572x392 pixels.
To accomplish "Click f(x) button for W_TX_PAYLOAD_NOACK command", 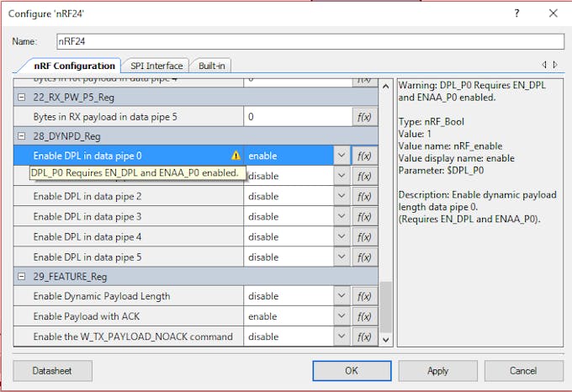I will [364, 336].
